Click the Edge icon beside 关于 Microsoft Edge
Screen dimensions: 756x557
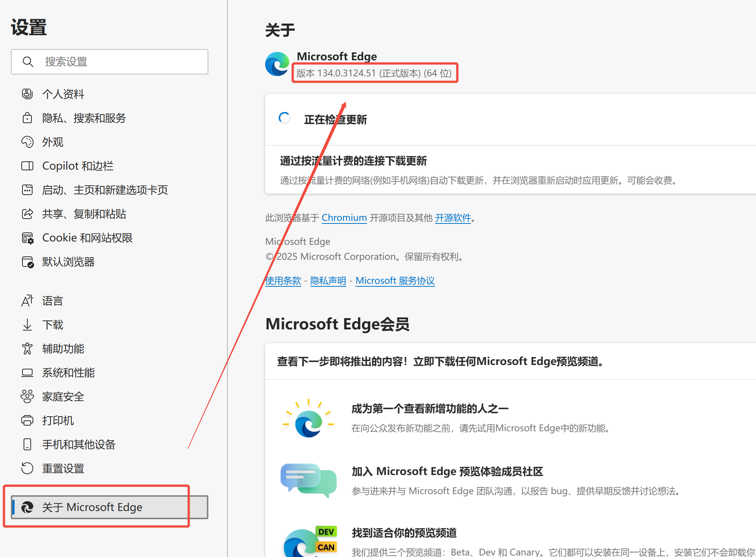pos(27,507)
